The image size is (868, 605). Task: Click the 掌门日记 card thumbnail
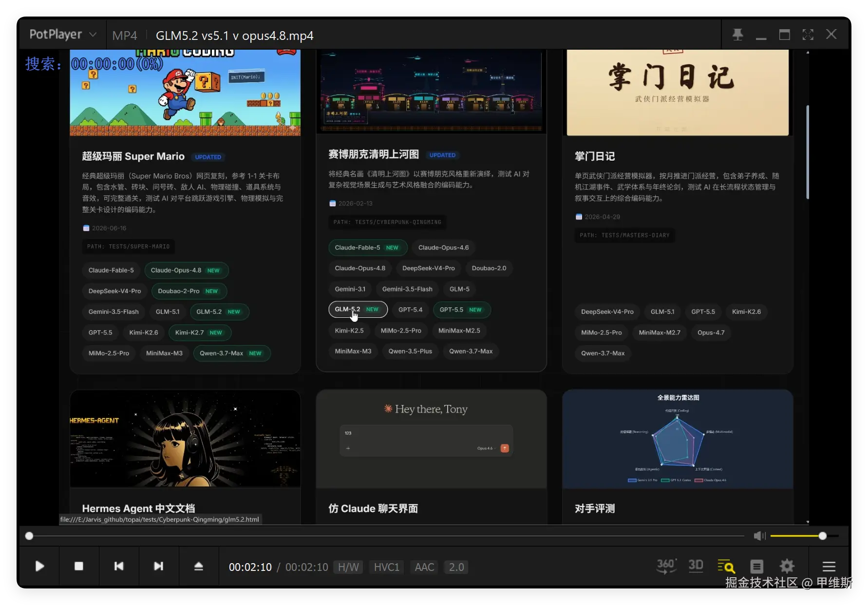pyautogui.click(x=678, y=92)
